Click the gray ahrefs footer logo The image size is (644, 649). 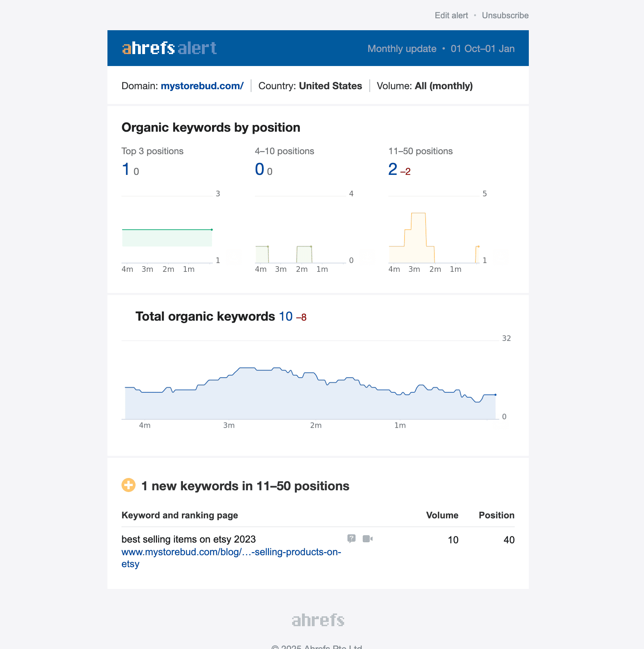click(x=318, y=620)
